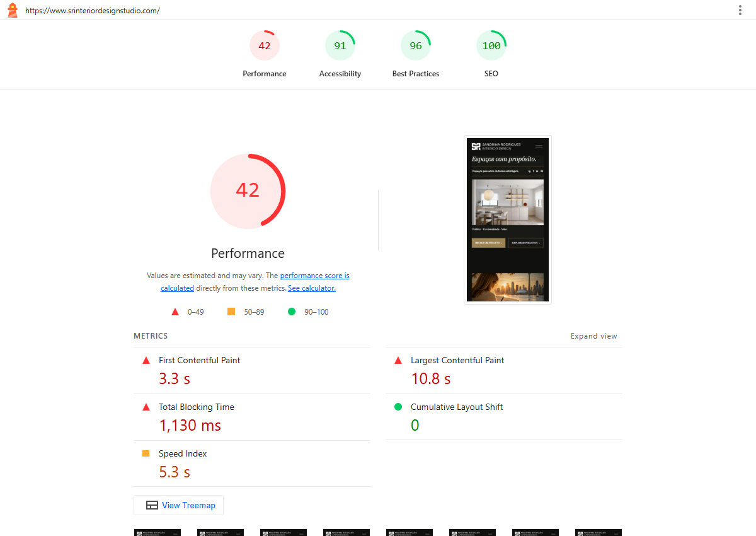This screenshot has width=756, height=536.
Task: Jump to the Accessibility gauge scoring 91
Action: [340, 54]
